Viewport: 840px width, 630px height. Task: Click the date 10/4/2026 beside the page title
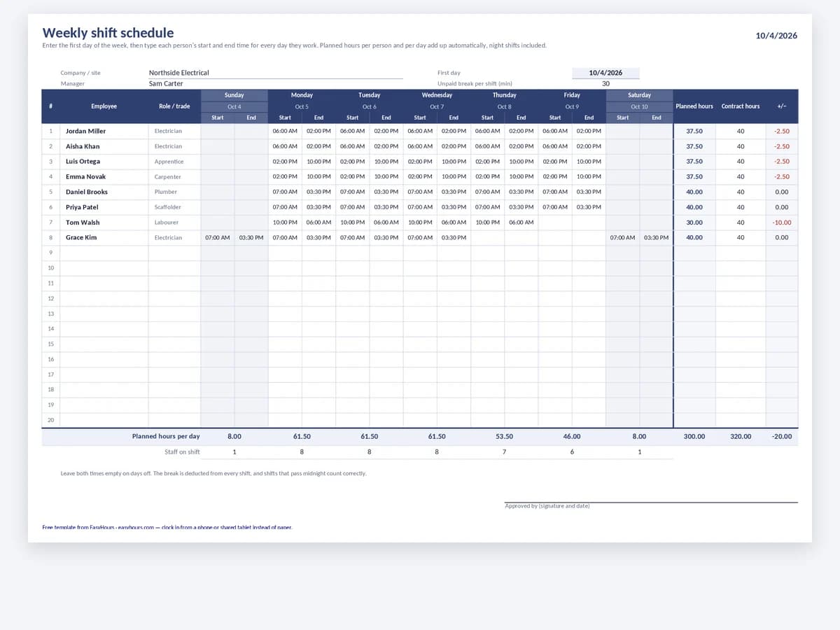tap(776, 36)
